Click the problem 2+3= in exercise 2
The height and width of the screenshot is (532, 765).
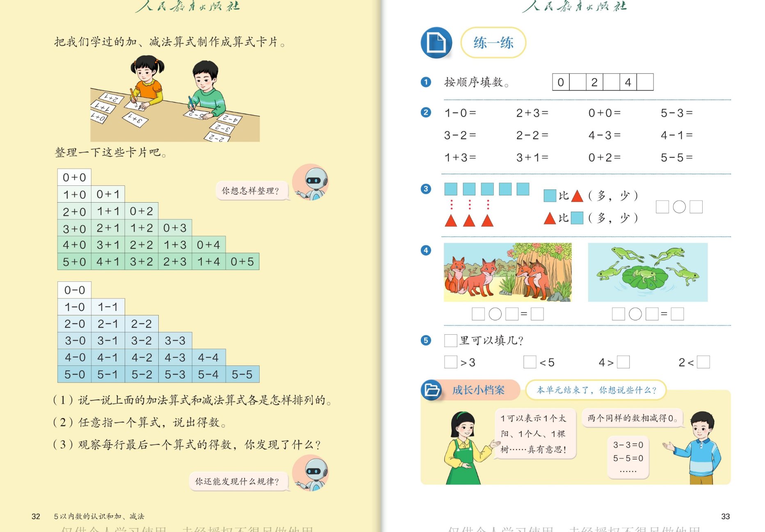pyautogui.click(x=532, y=112)
